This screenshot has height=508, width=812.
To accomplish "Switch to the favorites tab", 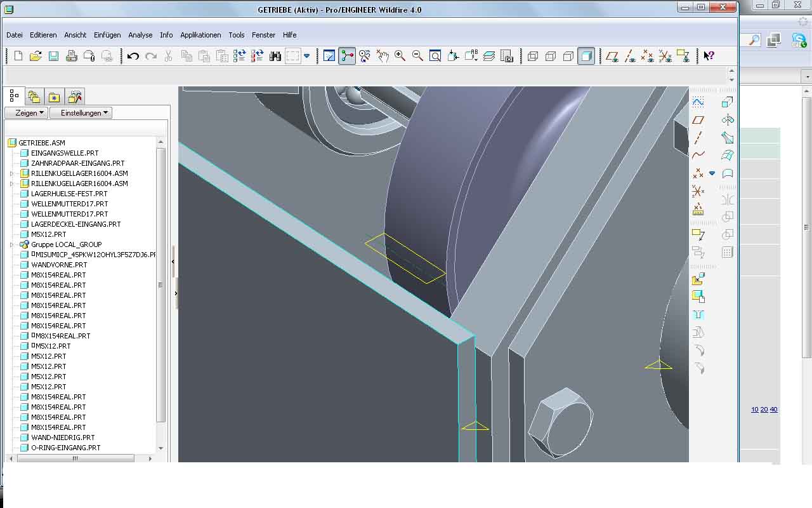I will click(54, 97).
